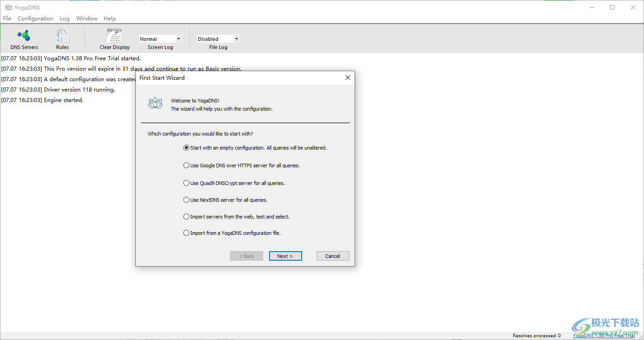Open the Configuration menu
The height and width of the screenshot is (340, 644).
click(x=35, y=19)
